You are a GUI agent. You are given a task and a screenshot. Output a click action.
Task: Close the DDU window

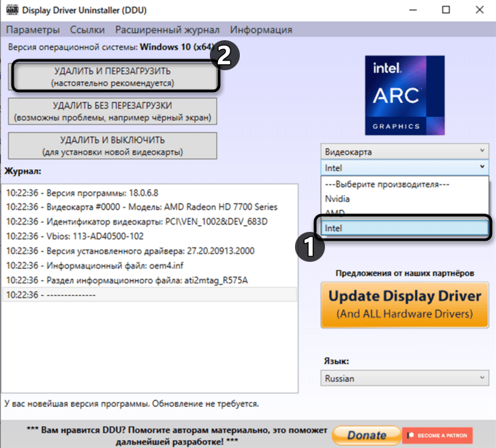click(480, 10)
